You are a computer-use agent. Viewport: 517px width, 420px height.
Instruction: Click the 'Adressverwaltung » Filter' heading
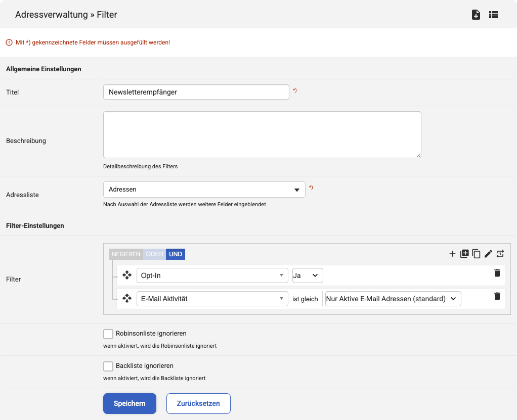tap(66, 15)
